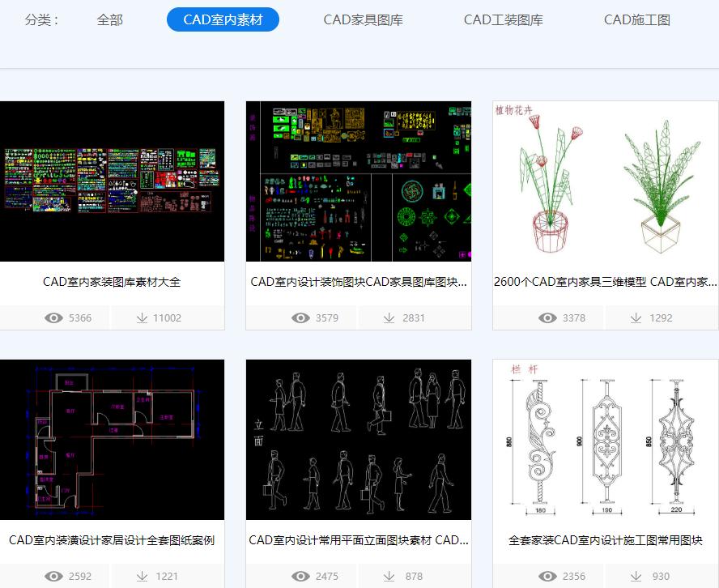Click the download icon showing 930 downloads
The image size is (719, 588).
(636, 576)
